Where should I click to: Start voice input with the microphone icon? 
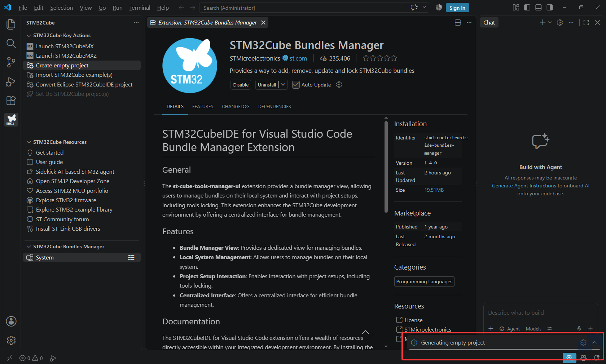pyautogui.click(x=579, y=329)
